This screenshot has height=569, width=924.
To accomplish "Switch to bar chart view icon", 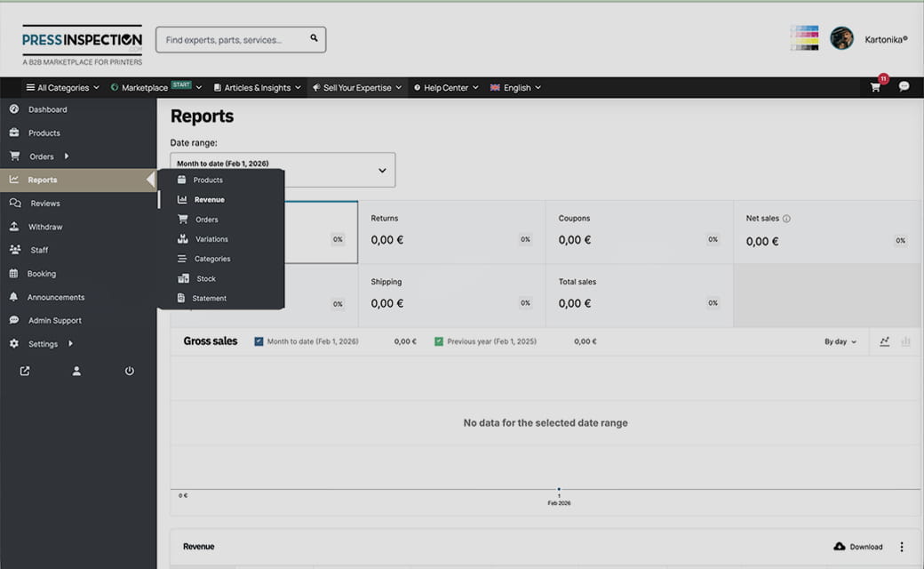I will [x=906, y=341].
